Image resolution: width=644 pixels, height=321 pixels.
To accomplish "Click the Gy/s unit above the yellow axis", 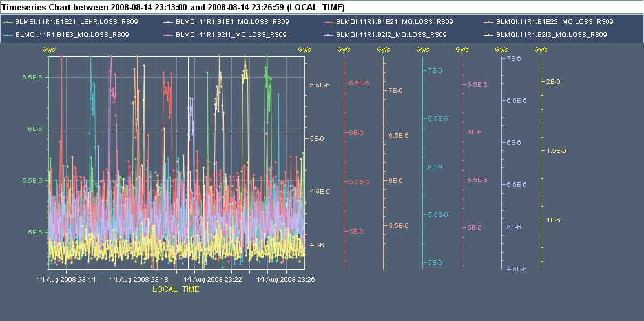I will pos(541,50).
